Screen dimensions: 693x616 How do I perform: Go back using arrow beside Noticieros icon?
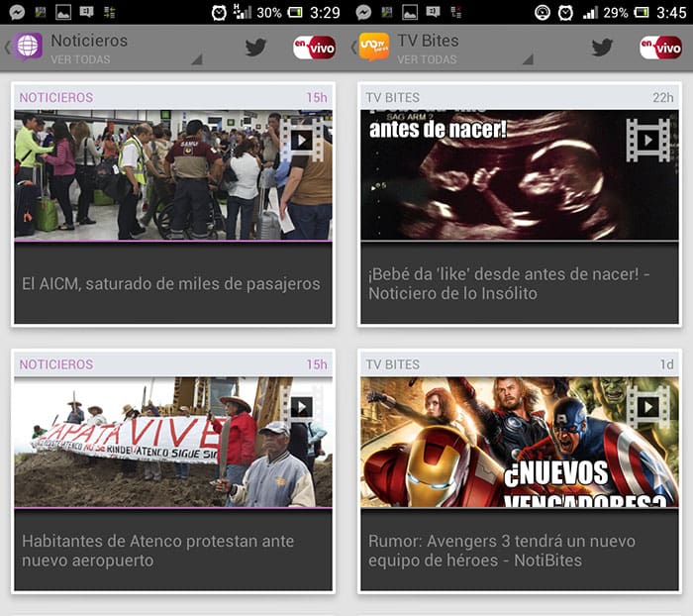tap(7, 47)
